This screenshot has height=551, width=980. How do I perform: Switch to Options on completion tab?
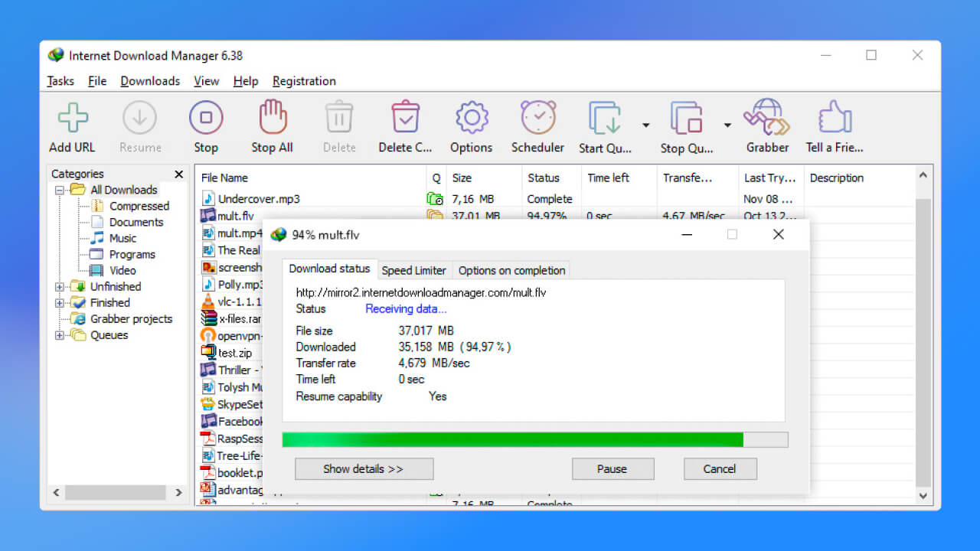click(511, 270)
